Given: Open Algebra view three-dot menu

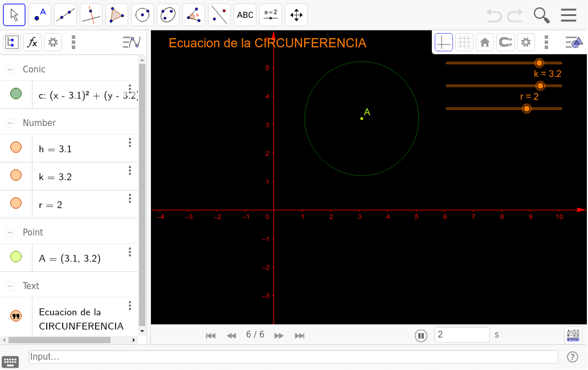Looking at the screenshot, I should click(x=73, y=42).
